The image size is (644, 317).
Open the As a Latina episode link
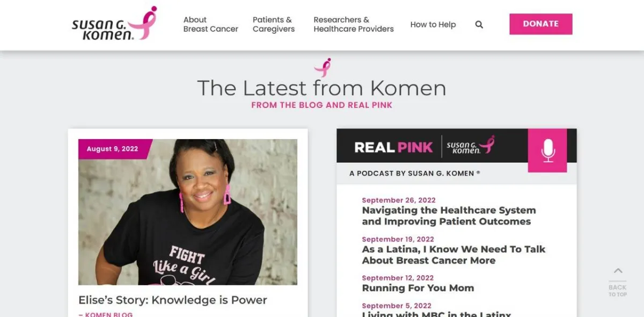[x=453, y=255]
